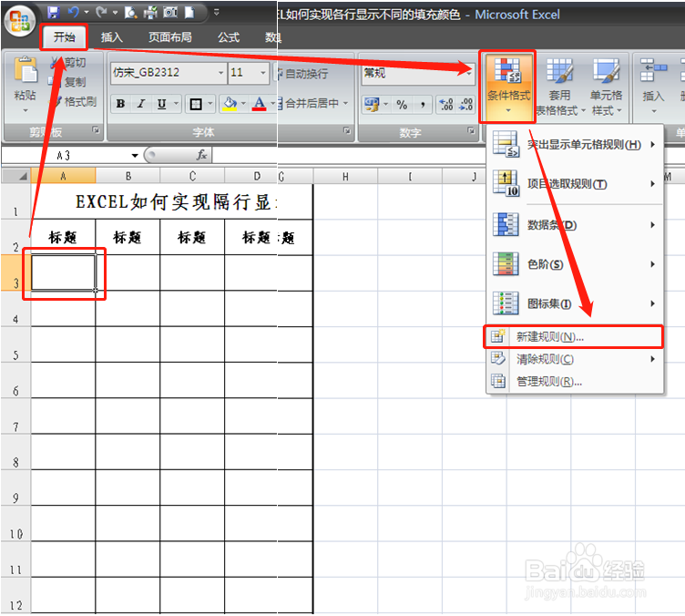Decrease decimal places
Viewport: 685px width, 616px height.
tap(466, 105)
